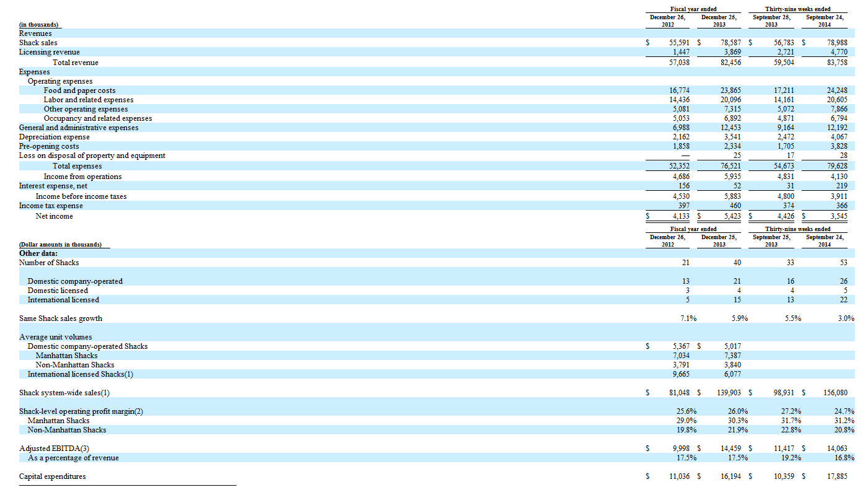Select "Shack system-wide sales(1)" label
This screenshot has width=868, height=495.
[x=65, y=393]
